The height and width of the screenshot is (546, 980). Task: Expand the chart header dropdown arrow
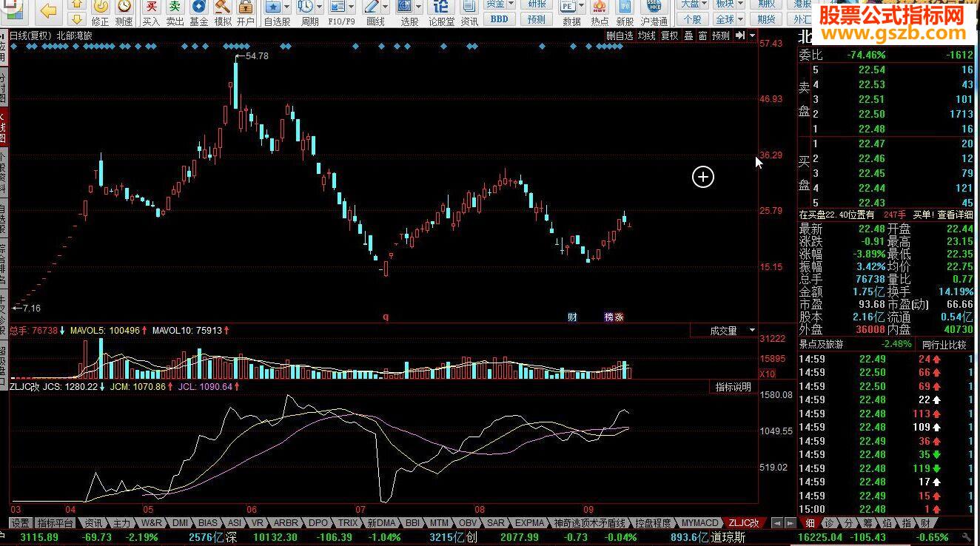click(x=752, y=36)
